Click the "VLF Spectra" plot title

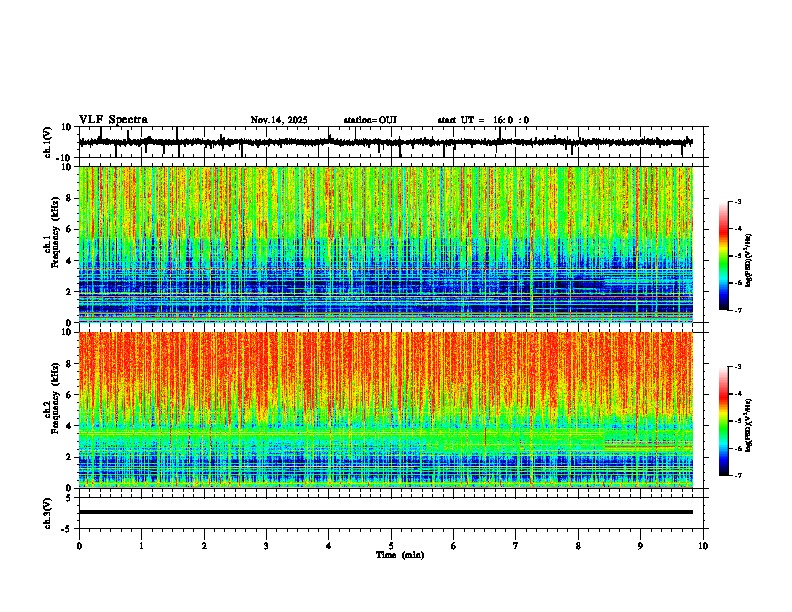click(x=113, y=120)
